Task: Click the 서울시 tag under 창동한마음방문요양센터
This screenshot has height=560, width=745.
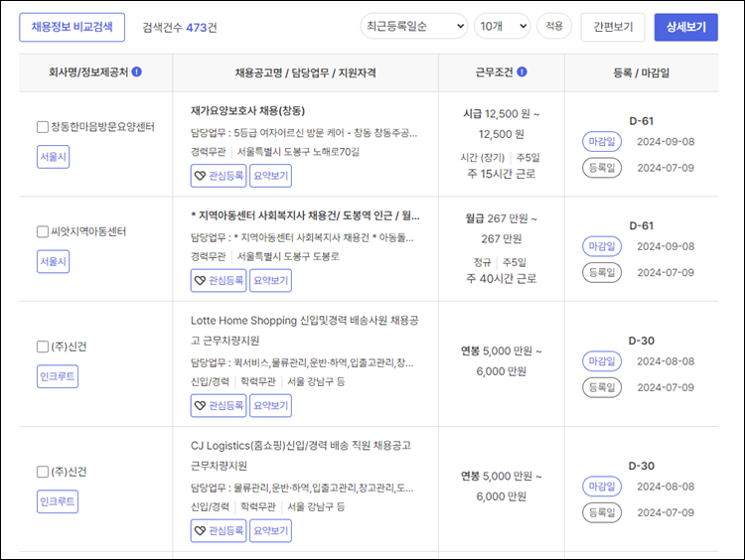Action: coord(54,157)
